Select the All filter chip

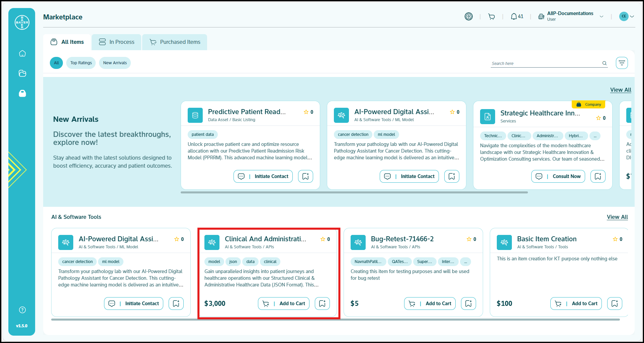point(56,63)
